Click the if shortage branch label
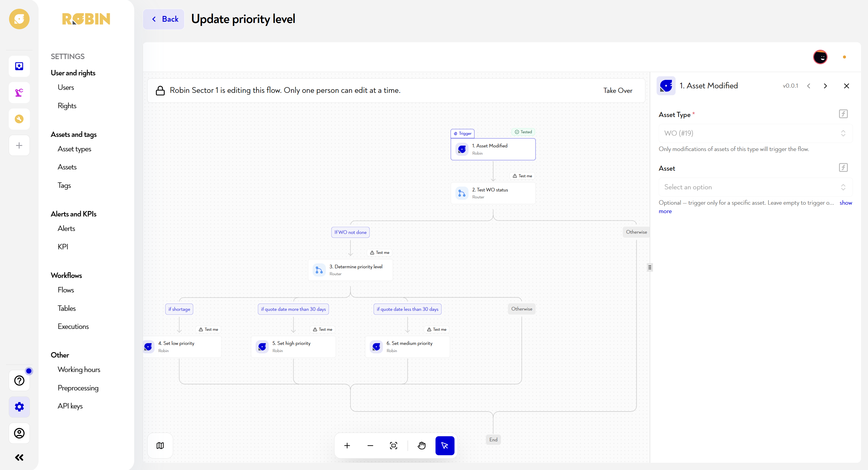This screenshot has height=470, width=868. [x=179, y=309]
